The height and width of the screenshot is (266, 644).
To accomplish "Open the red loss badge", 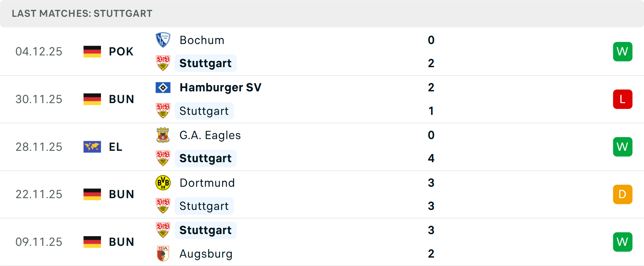I will tap(623, 99).
